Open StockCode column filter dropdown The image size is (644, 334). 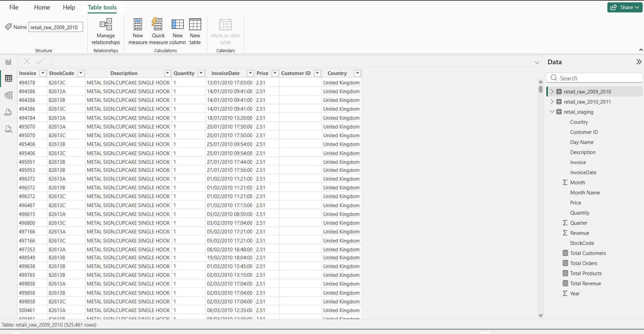[81, 73]
